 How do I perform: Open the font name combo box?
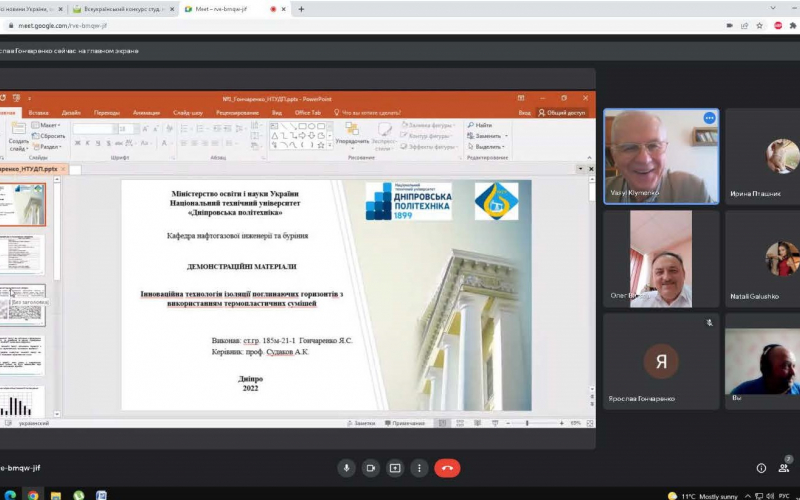pyautogui.click(x=94, y=129)
